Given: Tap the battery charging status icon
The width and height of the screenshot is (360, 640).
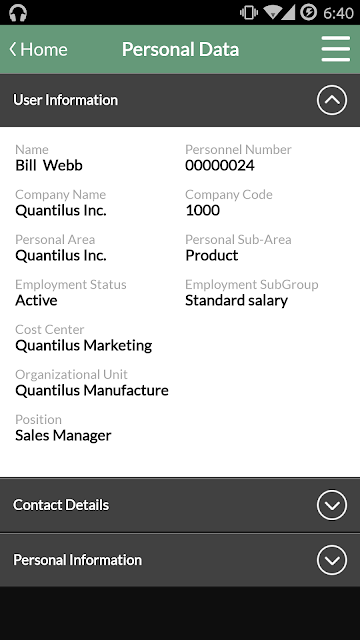Looking at the screenshot, I should [x=309, y=12].
